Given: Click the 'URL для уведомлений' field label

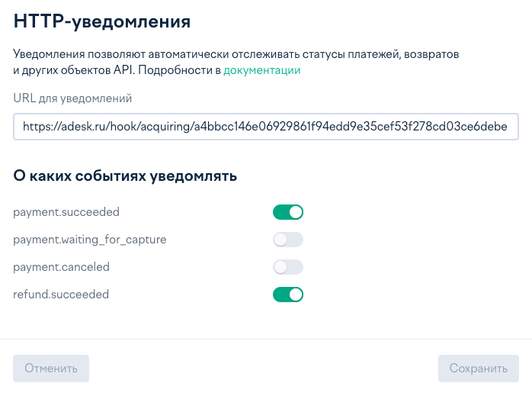Looking at the screenshot, I should pyautogui.click(x=72, y=98).
